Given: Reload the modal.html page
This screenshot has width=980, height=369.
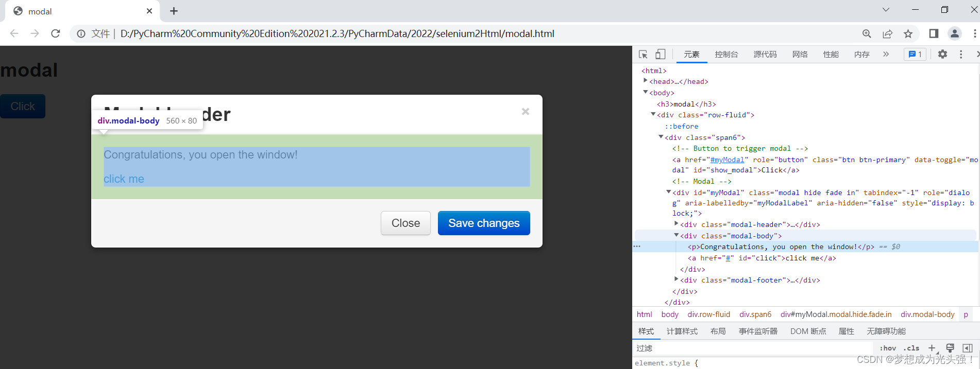Looking at the screenshot, I should pyautogui.click(x=56, y=33).
